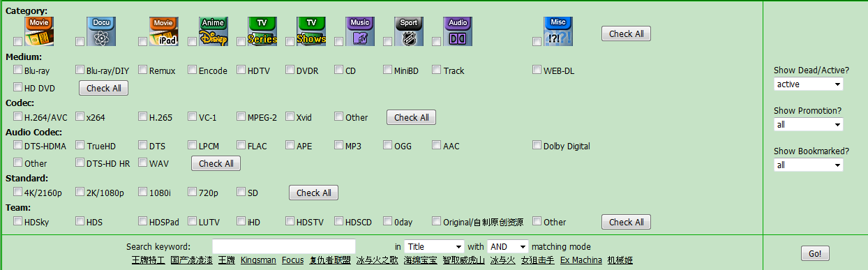Select the x264 codec checkbox

tap(80, 117)
